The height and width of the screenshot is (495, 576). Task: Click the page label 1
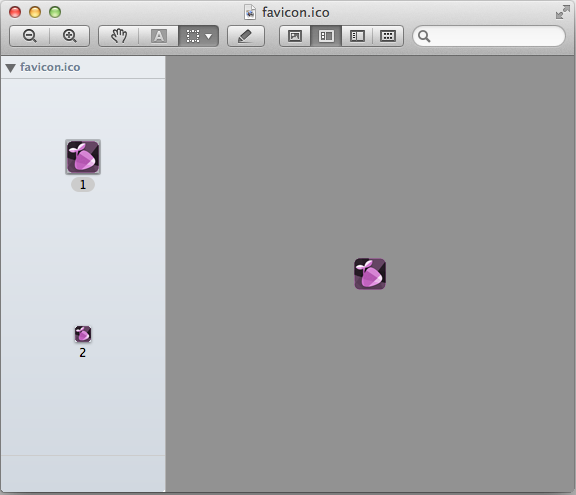(x=83, y=184)
